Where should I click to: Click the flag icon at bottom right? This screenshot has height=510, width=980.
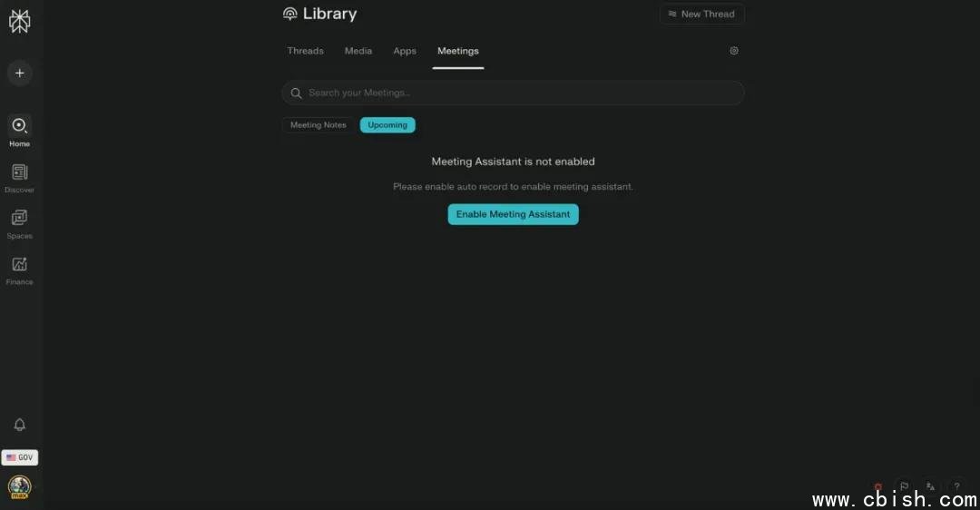click(904, 487)
